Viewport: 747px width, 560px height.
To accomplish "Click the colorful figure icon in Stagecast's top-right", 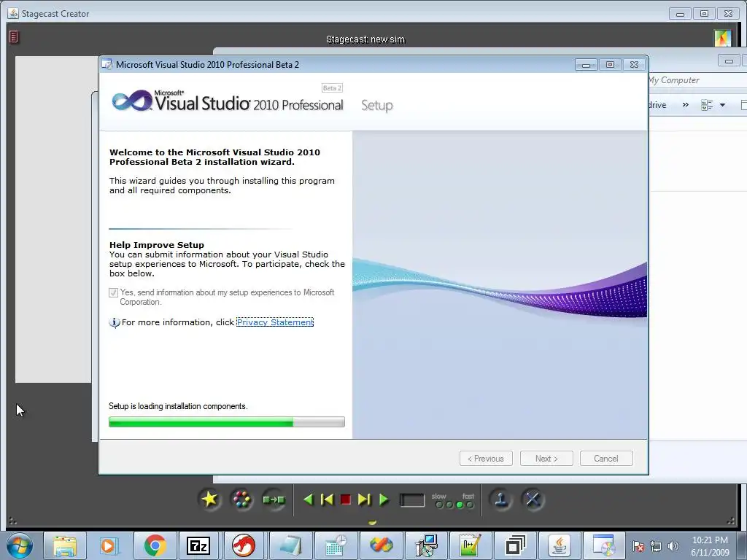I will [x=723, y=38].
